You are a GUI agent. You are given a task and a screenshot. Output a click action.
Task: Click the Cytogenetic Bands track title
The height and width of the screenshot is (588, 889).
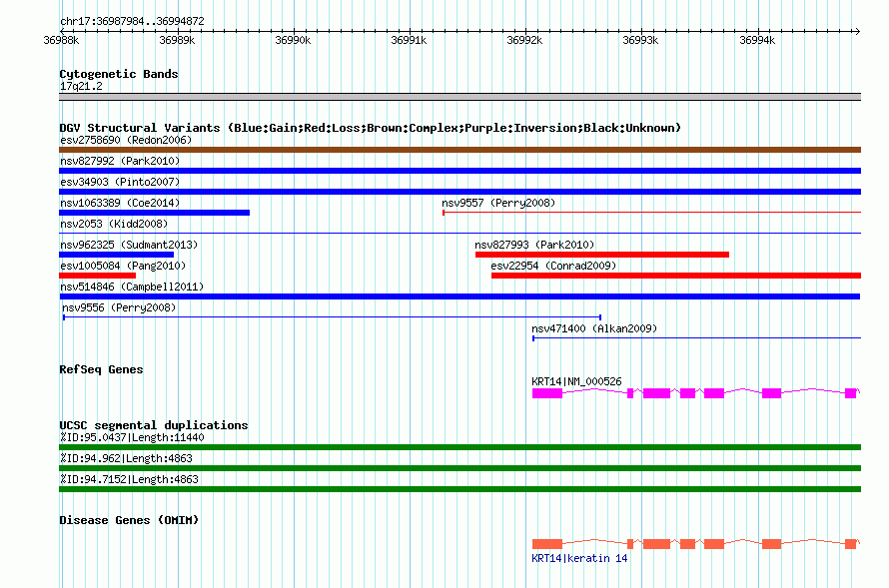pos(119,74)
